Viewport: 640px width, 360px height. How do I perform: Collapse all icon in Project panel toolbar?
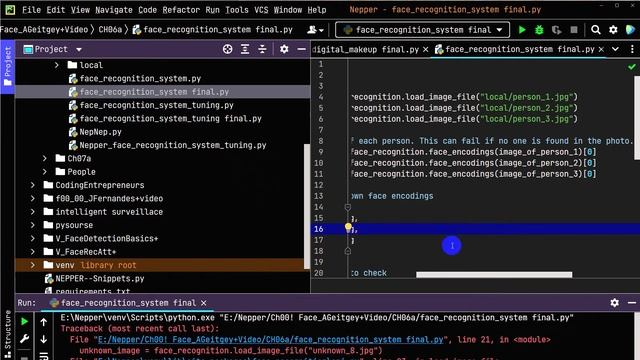coord(262,49)
